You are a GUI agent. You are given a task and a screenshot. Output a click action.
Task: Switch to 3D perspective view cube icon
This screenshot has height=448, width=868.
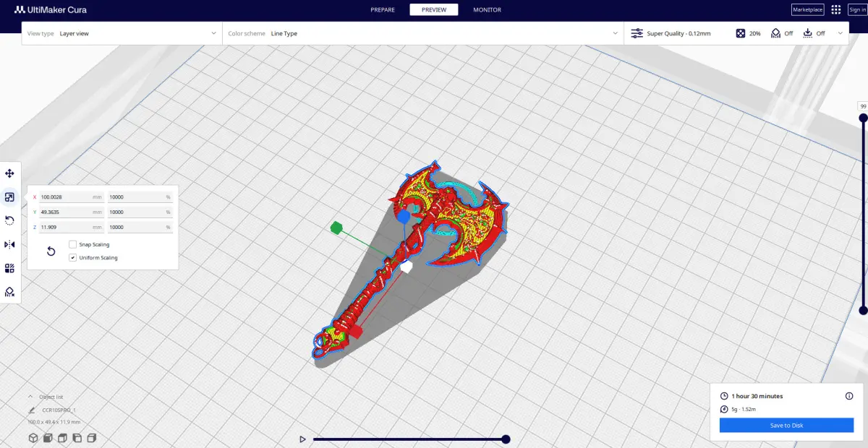[33, 438]
